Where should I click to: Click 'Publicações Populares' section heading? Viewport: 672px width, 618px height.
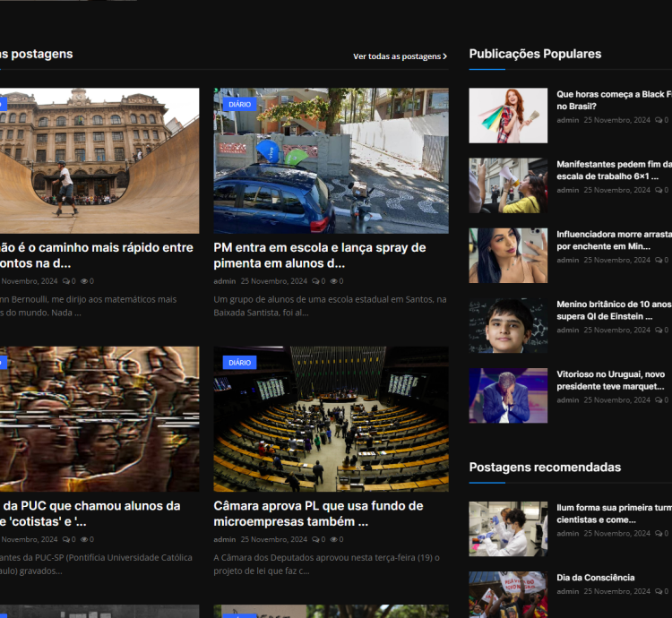click(x=535, y=54)
